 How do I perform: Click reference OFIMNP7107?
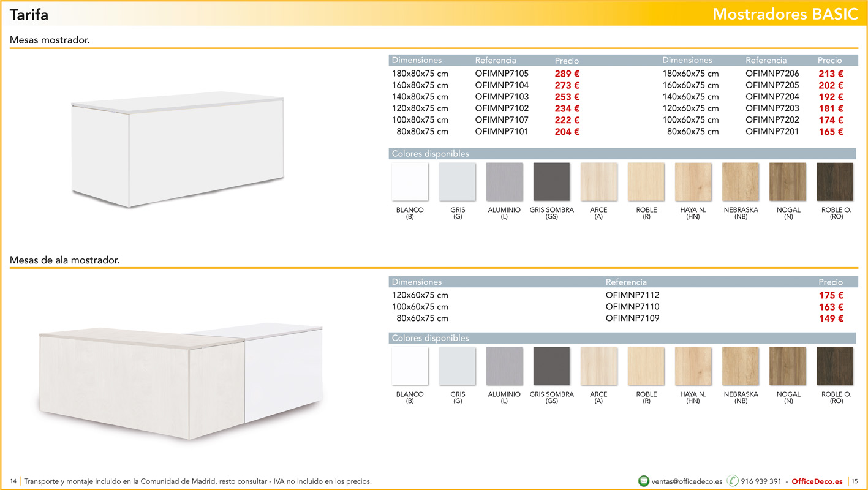coord(502,120)
